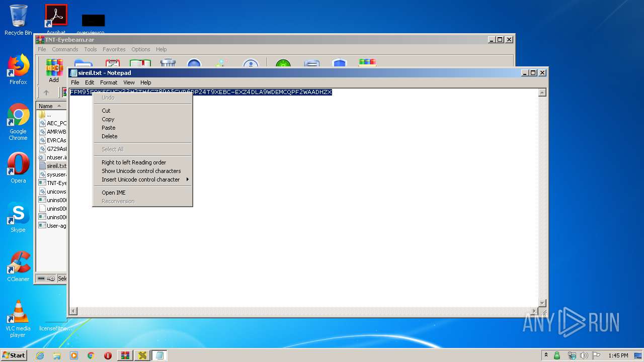Screen dimensions: 644x362
Task: Choose Copy from the context menu
Action: (x=143, y=119)
